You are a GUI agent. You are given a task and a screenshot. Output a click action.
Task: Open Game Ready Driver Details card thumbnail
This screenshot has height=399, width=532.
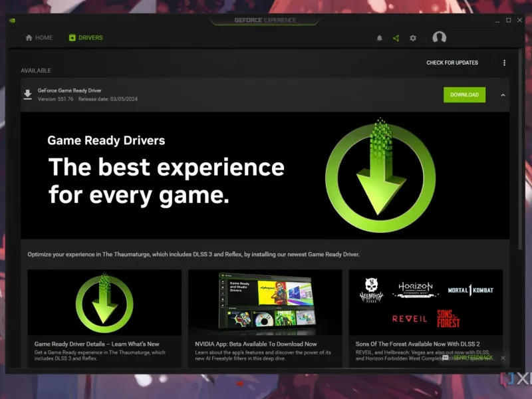click(104, 303)
